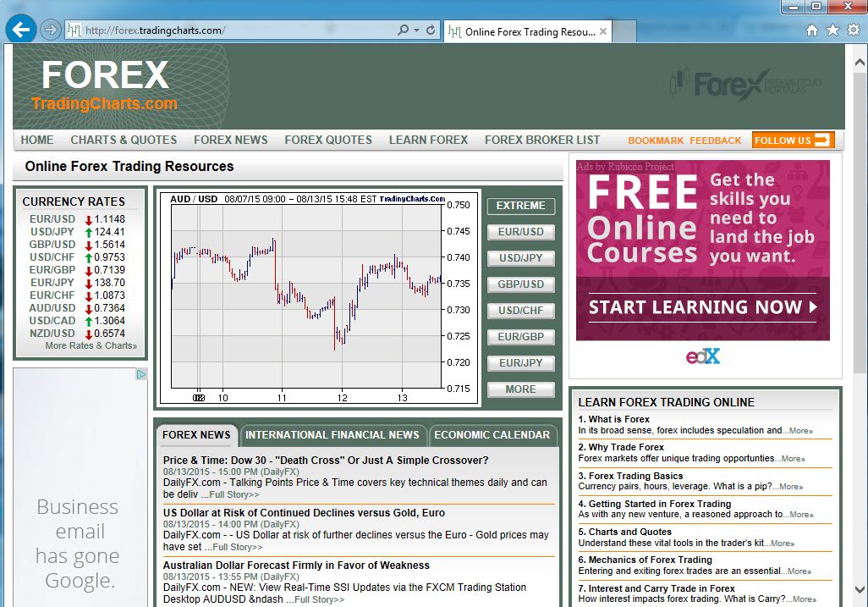Open the address bar dropdown arrow
This screenshot has width=868, height=607.
(417, 30)
